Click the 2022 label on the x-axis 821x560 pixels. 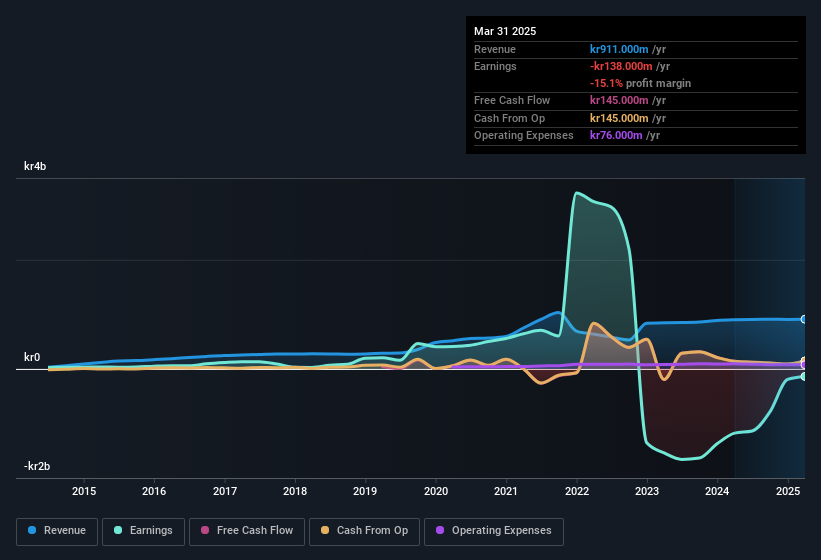tap(576, 491)
